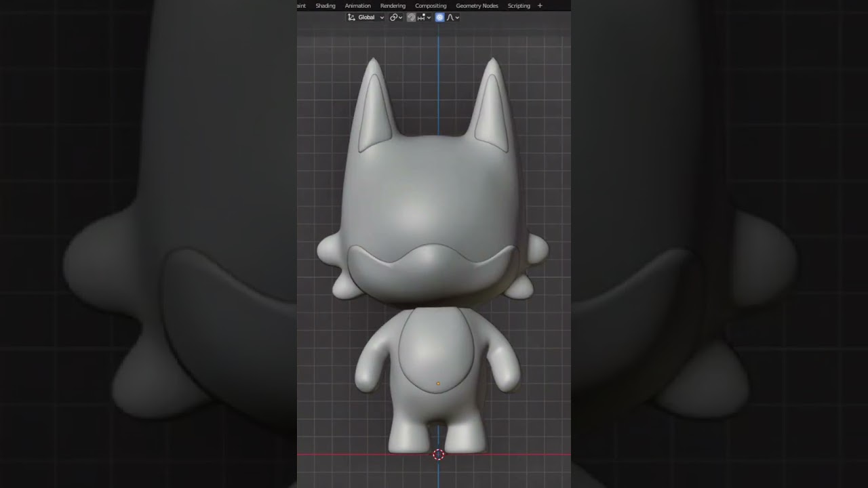Switch to the Rendering workspace tab

[x=393, y=5]
